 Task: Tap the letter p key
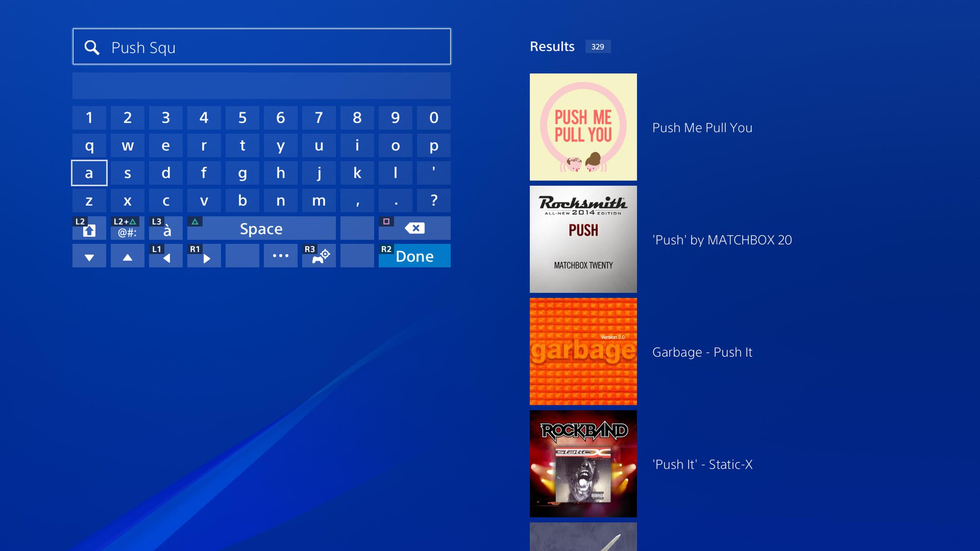(434, 145)
